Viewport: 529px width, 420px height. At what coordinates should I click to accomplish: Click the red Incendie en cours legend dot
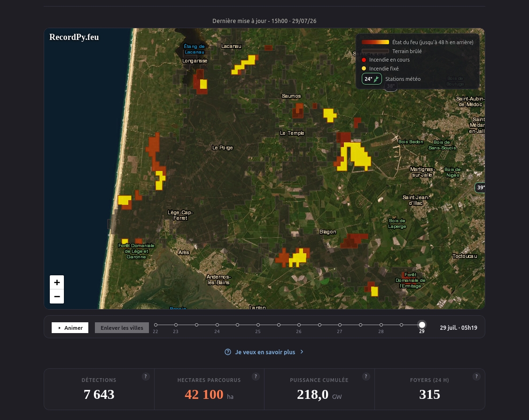pos(364,60)
